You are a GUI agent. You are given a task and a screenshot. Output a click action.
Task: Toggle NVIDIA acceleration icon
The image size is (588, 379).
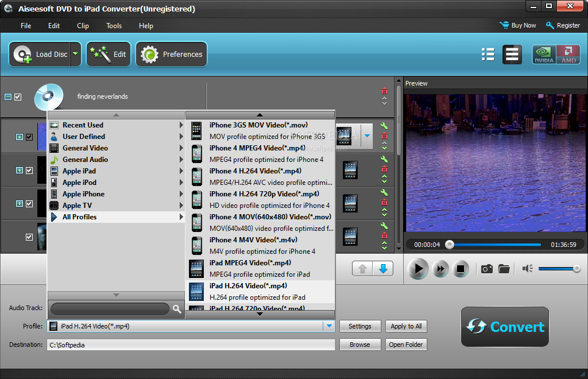coord(544,55)
